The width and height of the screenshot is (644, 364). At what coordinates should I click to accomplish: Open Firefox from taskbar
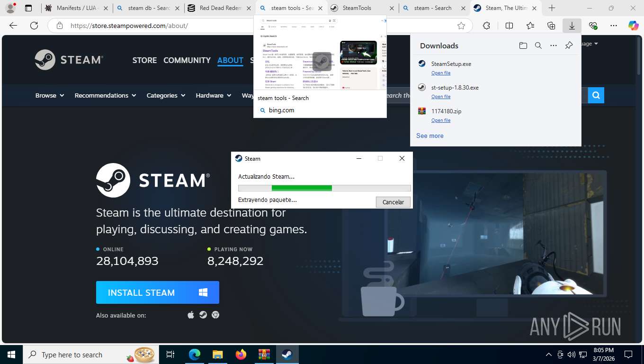tap(241, 355)
